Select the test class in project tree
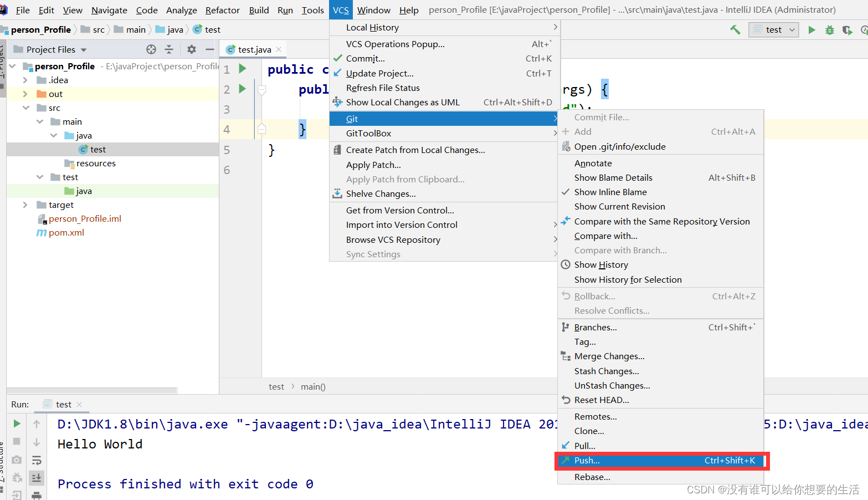868x500 pixels. pos(98,150)
